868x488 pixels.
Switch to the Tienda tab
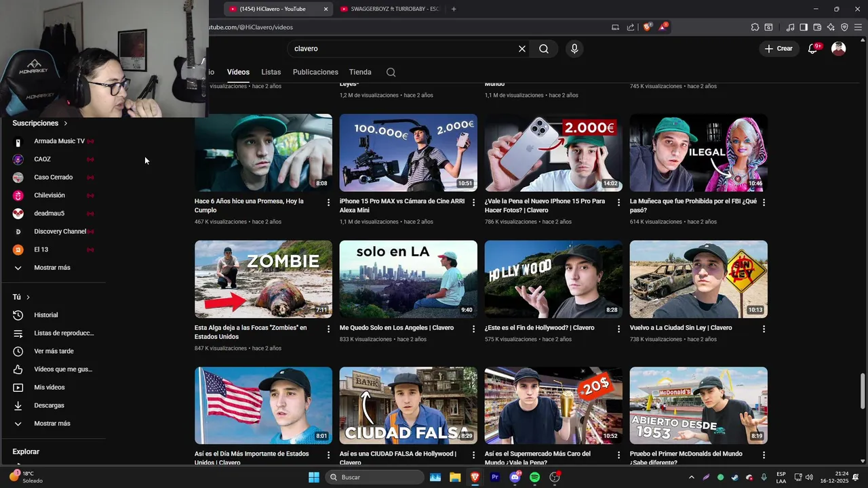[360, 72]
